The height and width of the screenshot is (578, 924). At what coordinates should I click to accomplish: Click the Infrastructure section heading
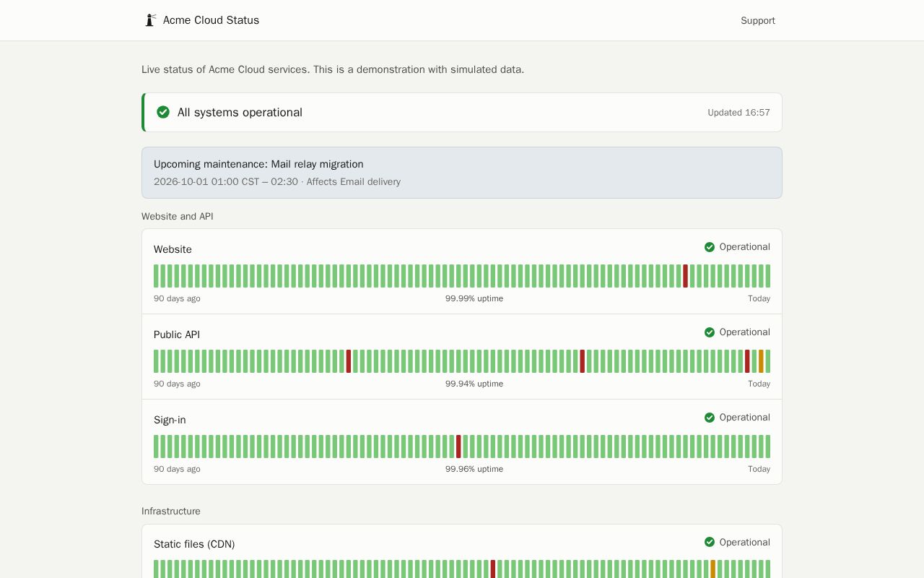tap(171, 511)
